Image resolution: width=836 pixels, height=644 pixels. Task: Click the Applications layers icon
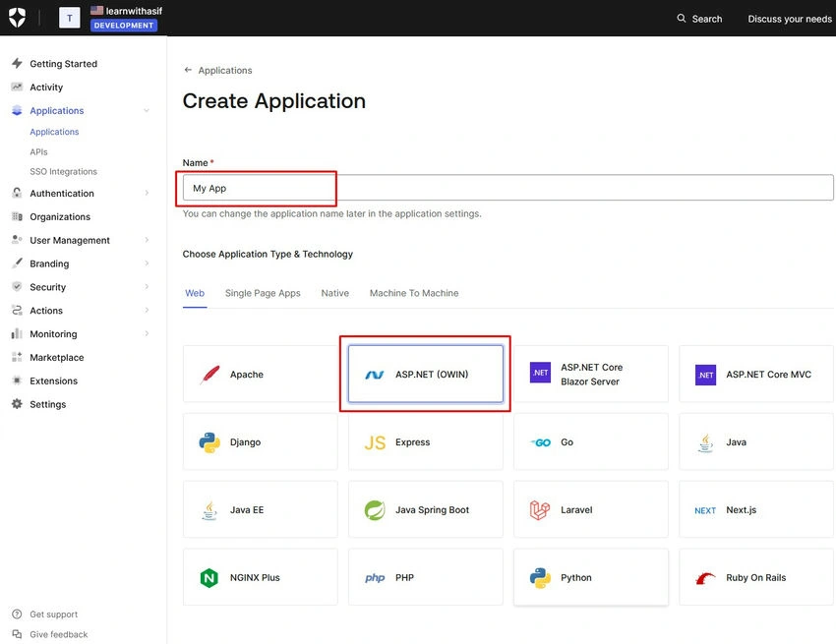pyautogui.click(x=17, y=110)
